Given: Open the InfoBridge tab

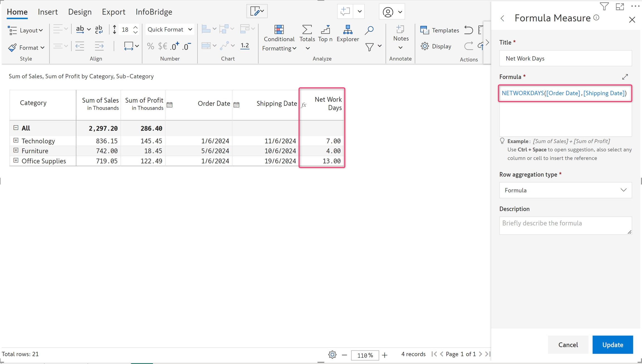Looking at the screenshot, I should click(x=154, y=12).
